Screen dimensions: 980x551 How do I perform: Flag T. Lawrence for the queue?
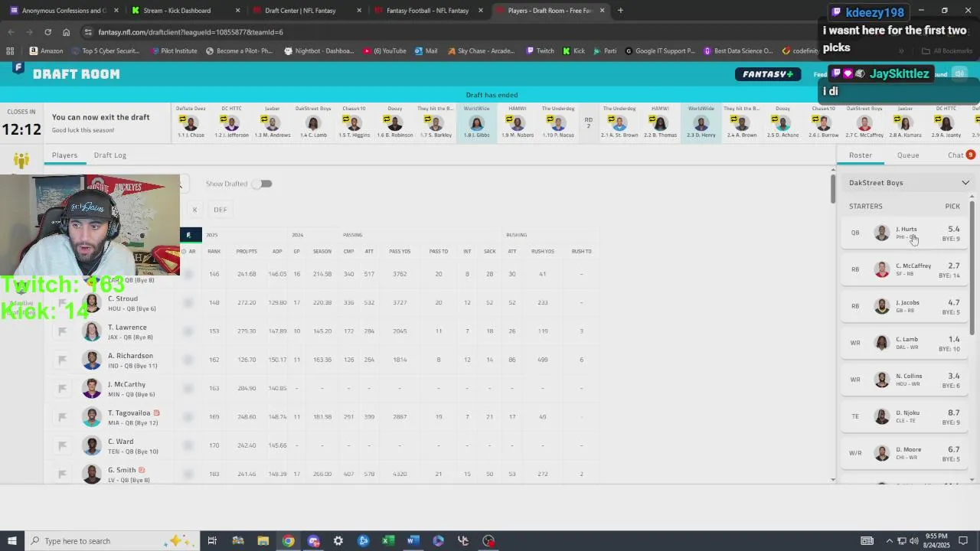pos(63,331)
